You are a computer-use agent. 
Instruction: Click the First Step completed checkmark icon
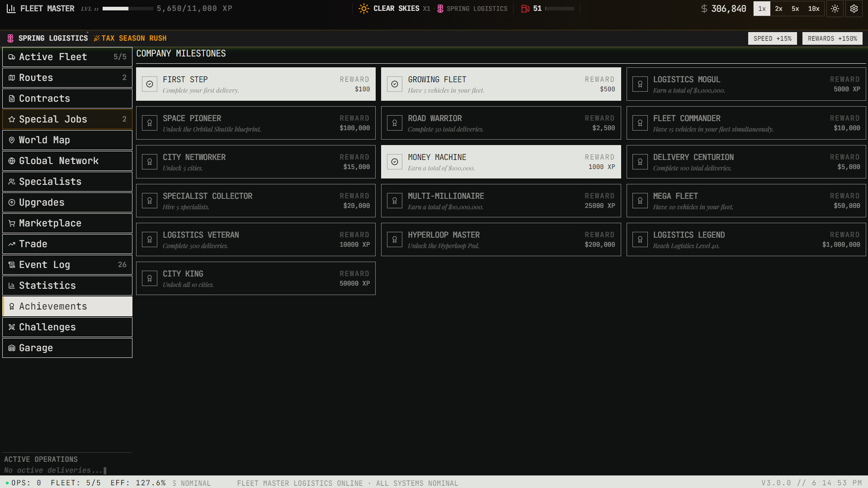tap(150, 84)
